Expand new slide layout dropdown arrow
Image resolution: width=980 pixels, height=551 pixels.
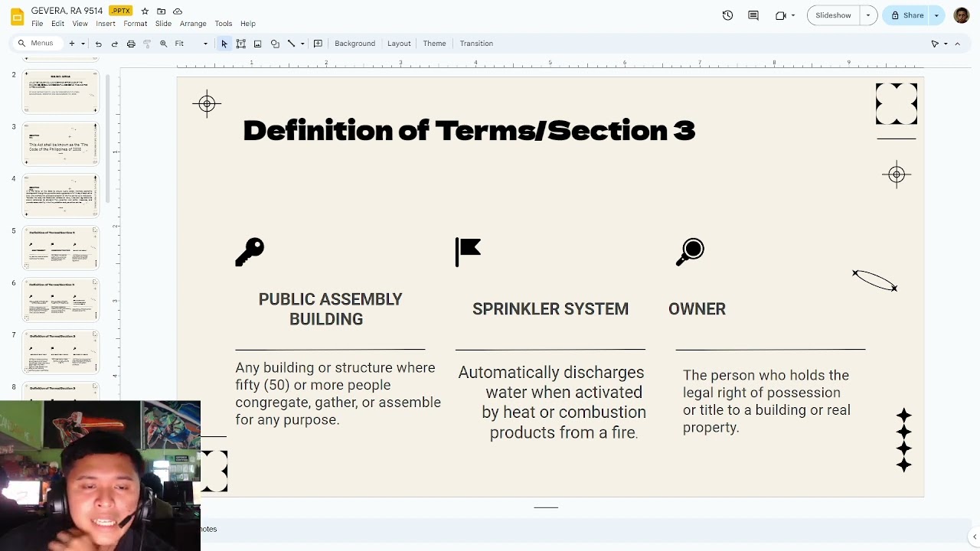83,44
